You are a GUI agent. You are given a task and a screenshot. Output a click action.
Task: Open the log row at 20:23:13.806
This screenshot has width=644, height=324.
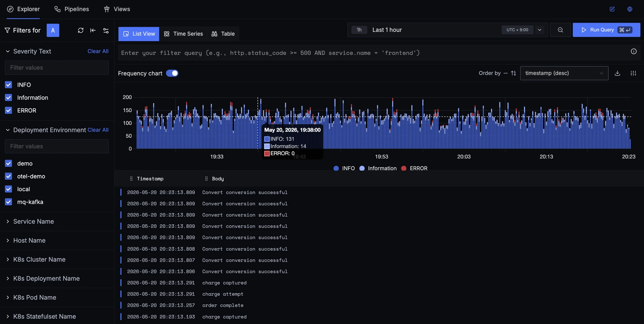379,272
